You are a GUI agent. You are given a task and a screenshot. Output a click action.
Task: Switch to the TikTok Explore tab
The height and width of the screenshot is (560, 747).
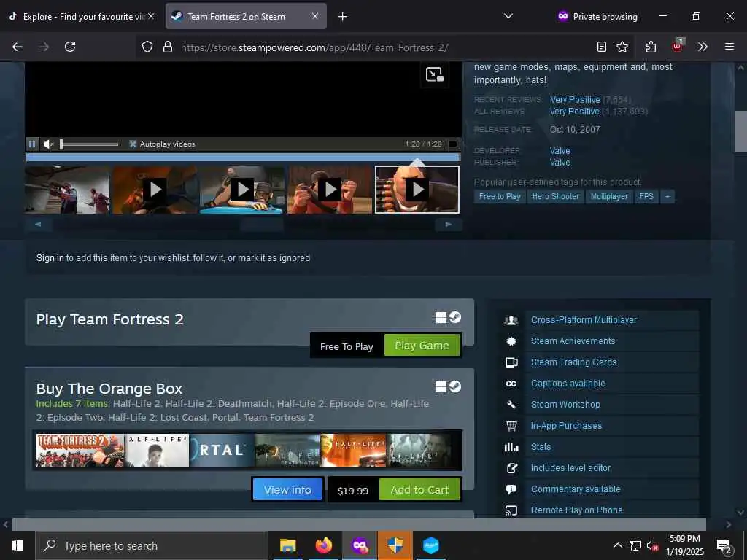pos(82,16)
